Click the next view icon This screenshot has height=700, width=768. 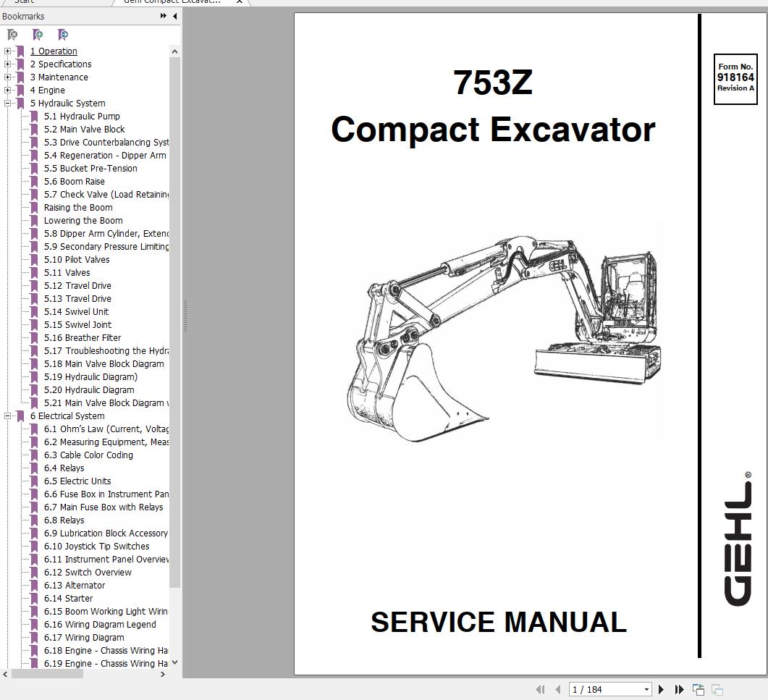(717, 689)
